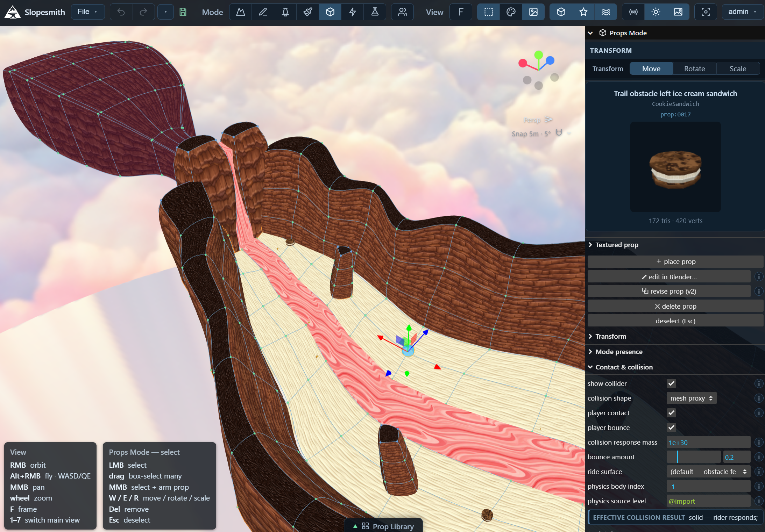The width and height of the screenshot is (765, 532).
Task: Select the paint brush mode icon
Action: (x=308, y=12)
